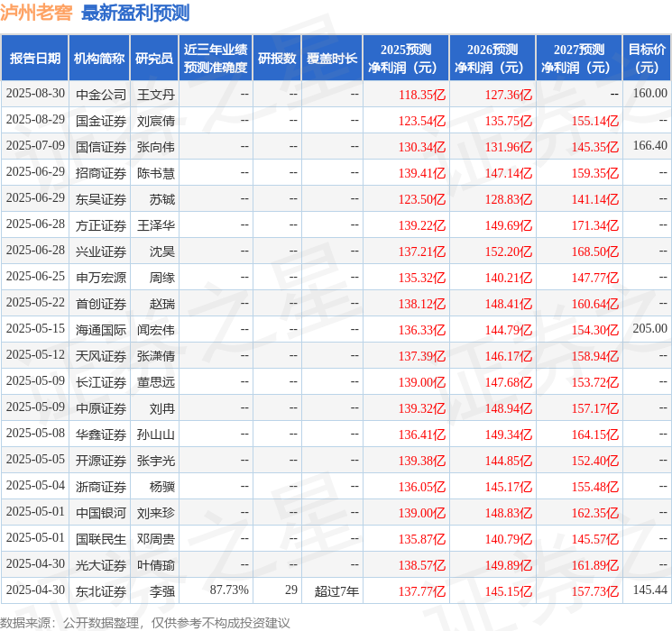The image size is (672, 631).
Task: Click institution 长江证券
Action: [101, 382]
